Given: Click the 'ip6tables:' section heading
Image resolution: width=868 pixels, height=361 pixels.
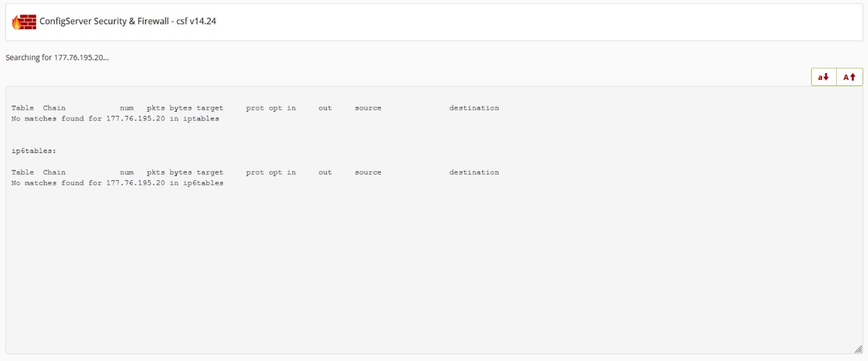Looking at the screenshot, I should click(x=34, y=151).
